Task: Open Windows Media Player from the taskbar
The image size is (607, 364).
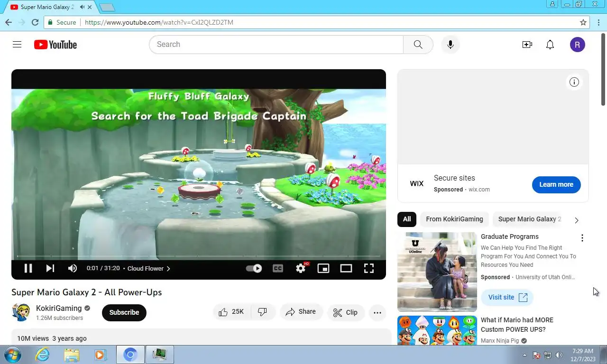Action: 100,355
